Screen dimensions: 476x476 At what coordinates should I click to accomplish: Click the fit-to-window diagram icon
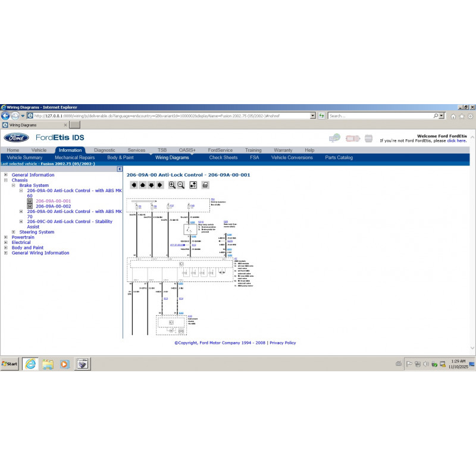point(193,185)
